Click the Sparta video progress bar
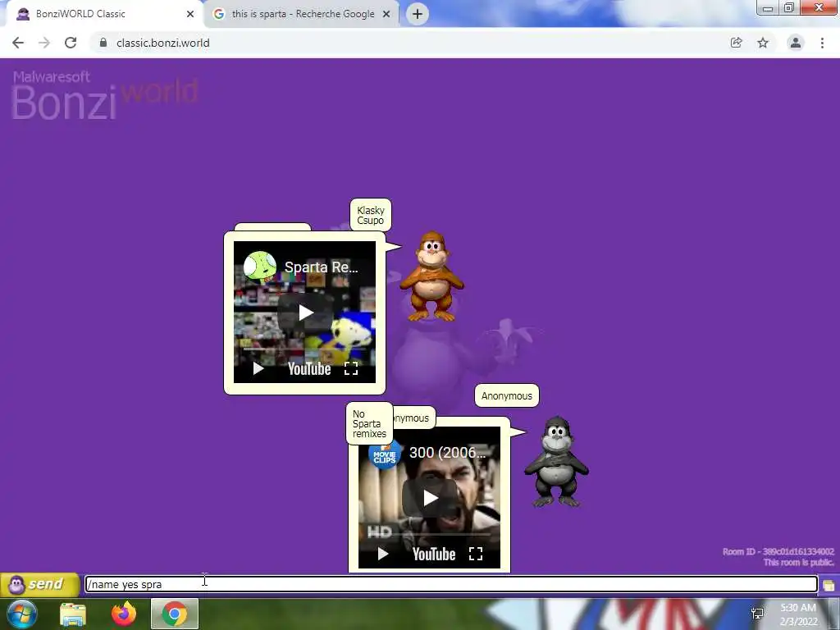The image size is (840, 630). (x=304, y=349)
